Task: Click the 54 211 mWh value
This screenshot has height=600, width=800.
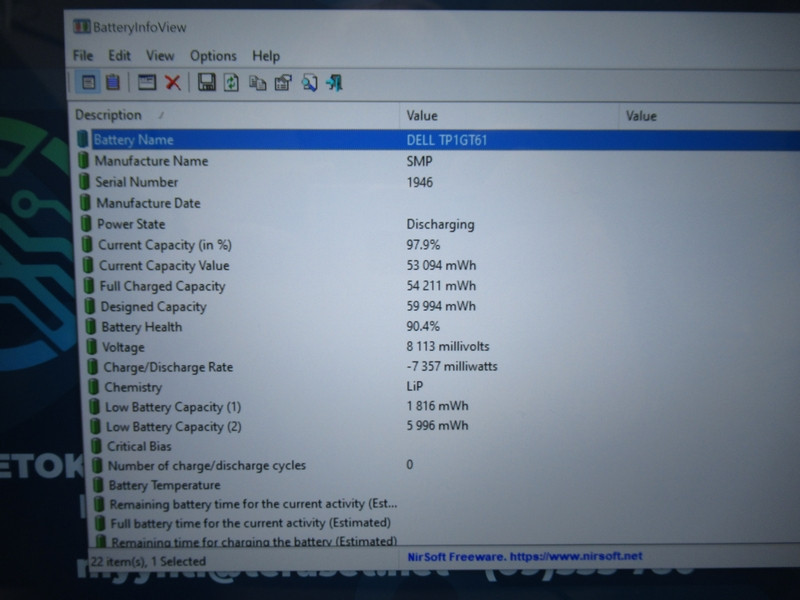Action: [441, 286]
